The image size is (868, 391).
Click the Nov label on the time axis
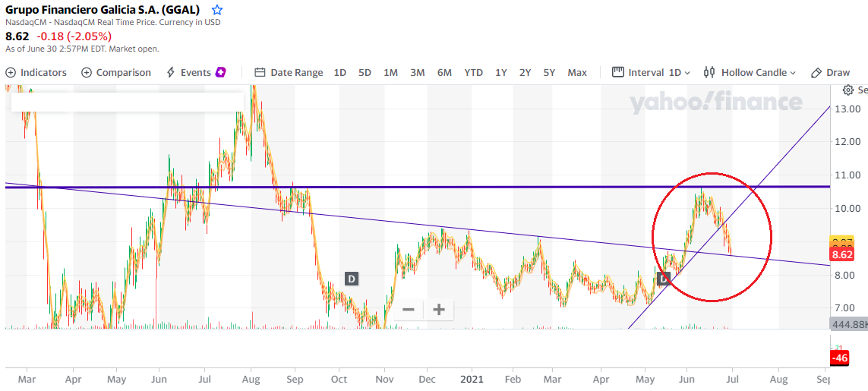[x=385, y=380]
